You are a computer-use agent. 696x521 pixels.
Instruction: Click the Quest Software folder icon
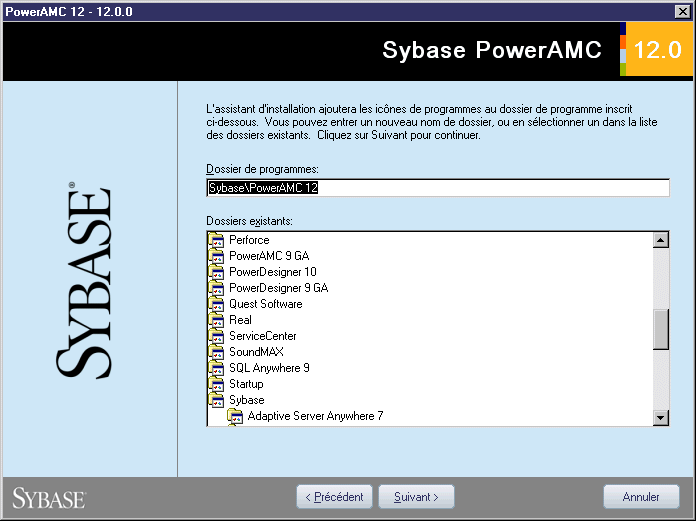click(x=216, y=304)
